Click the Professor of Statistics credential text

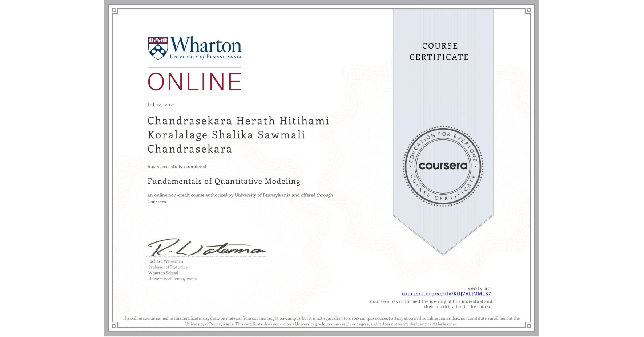coord(168,267)
